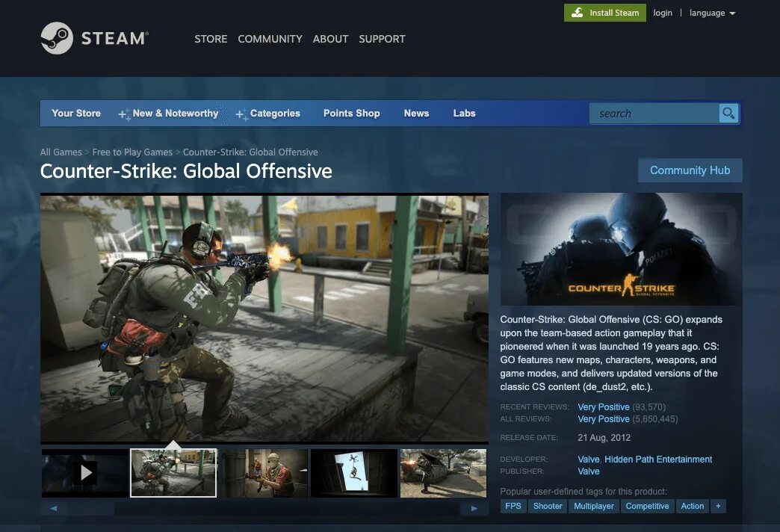Click the Steam logo icon
The image size is (780, 532).
57,38
